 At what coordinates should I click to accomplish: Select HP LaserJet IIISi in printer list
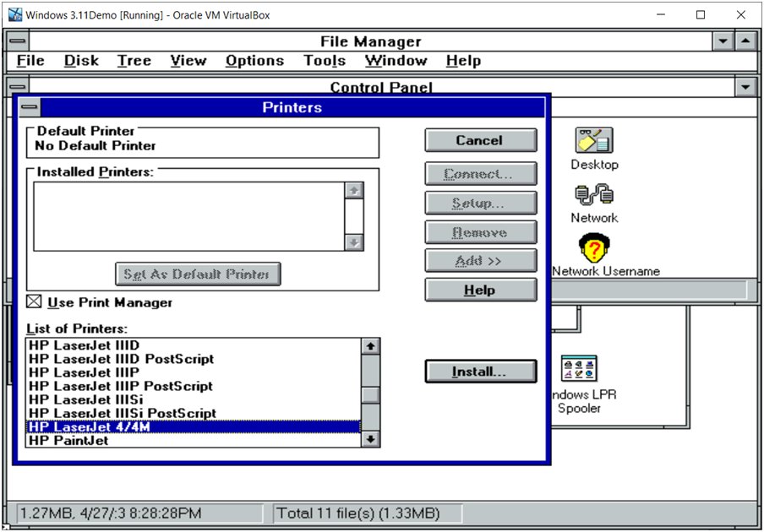[194, 399]
